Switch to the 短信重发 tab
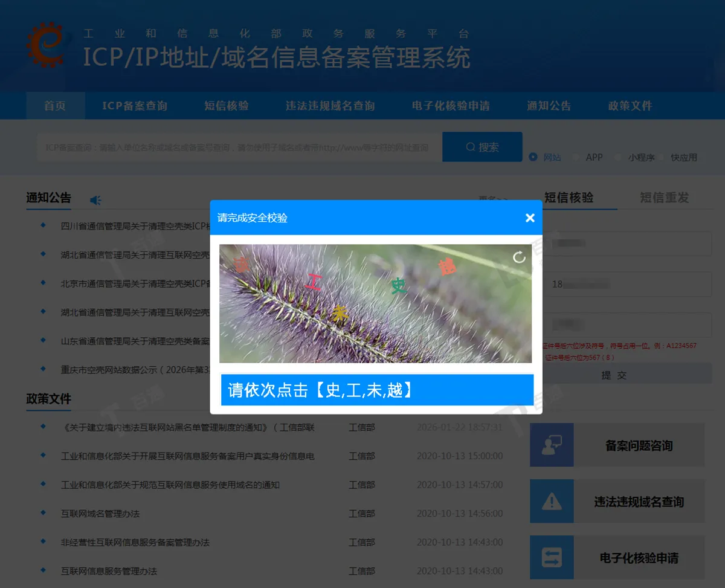The height and width of the screenshot is (588, 725). pos(663,198)
